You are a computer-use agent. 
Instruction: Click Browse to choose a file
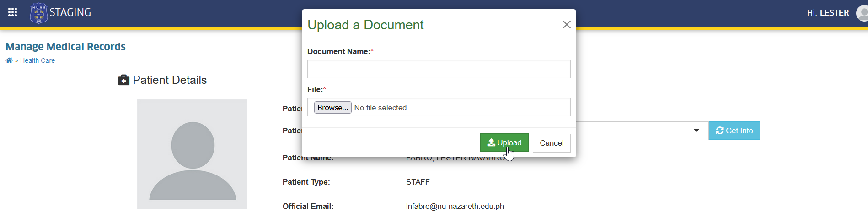(x=333, y=108)
